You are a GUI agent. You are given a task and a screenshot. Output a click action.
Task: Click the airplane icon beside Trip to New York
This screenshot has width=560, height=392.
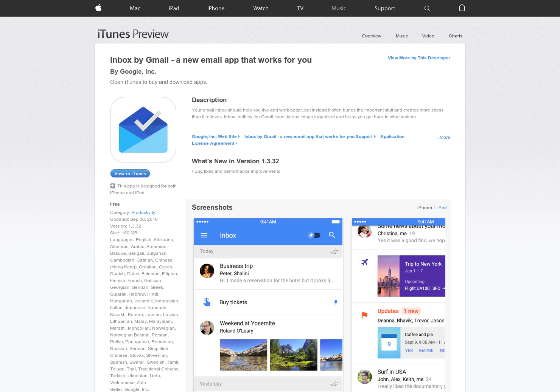[364, 262]
